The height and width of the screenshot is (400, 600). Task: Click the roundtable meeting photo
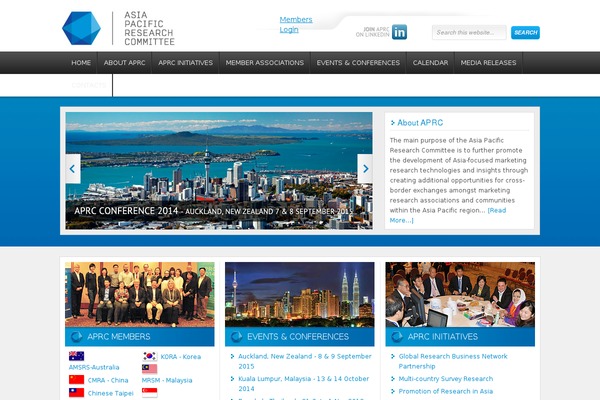[x=460, y=294]
